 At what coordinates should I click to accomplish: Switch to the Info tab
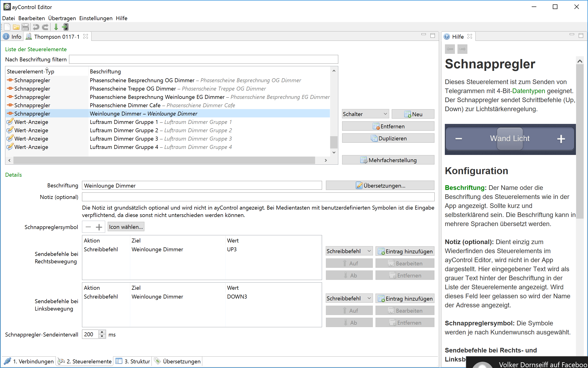click(13, 37)
